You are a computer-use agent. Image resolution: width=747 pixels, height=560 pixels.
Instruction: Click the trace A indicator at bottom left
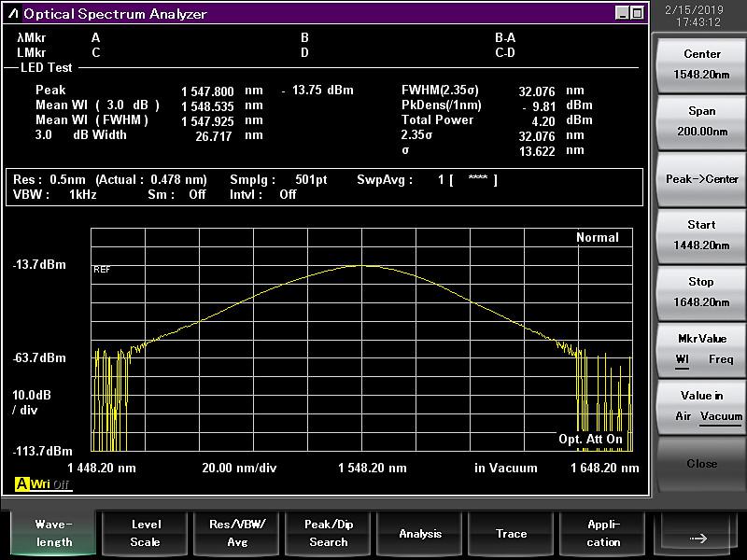21,483
